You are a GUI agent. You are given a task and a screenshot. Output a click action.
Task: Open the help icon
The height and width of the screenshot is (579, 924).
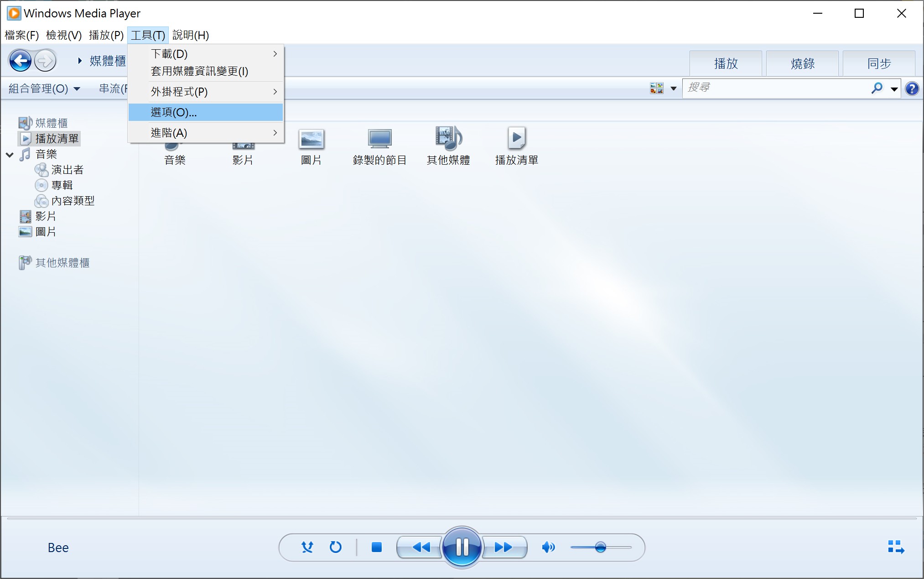912,89
